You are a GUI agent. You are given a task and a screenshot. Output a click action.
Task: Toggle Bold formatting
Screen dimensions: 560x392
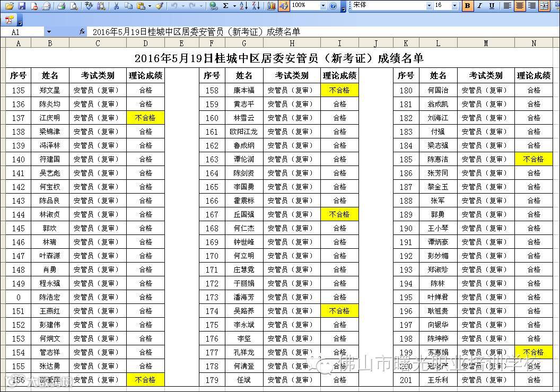(x=467, y=6)
